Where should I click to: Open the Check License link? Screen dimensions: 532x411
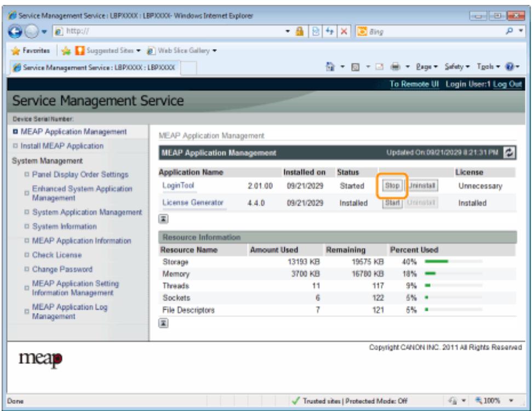56,255
